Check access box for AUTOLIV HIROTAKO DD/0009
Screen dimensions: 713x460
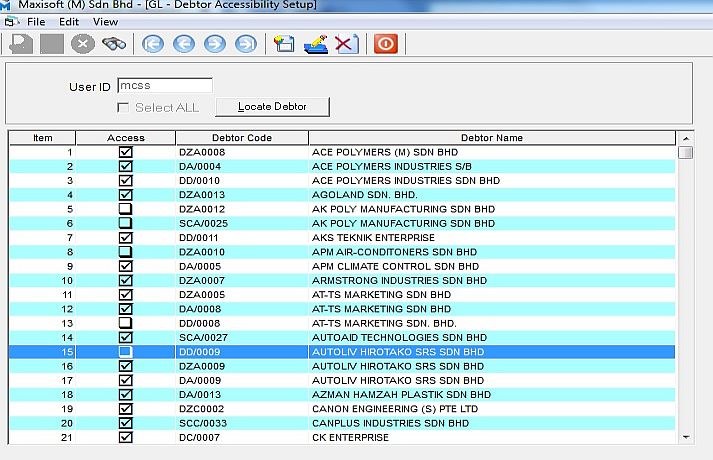pos(126,352)
